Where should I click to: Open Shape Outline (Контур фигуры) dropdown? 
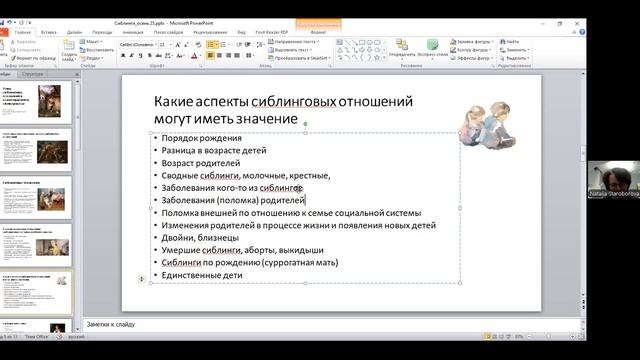(470, 50)
